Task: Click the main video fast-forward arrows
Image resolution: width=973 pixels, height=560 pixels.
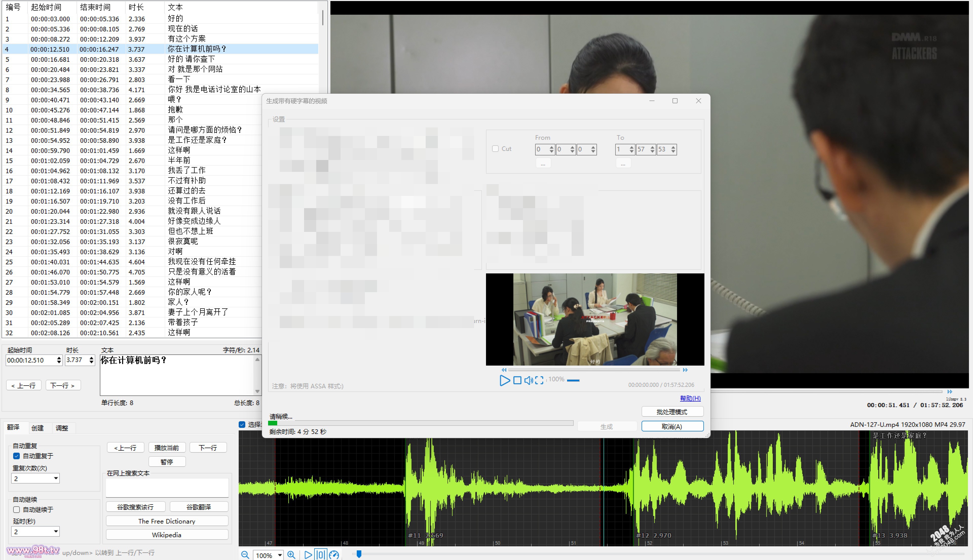Action: pos(950,392)
